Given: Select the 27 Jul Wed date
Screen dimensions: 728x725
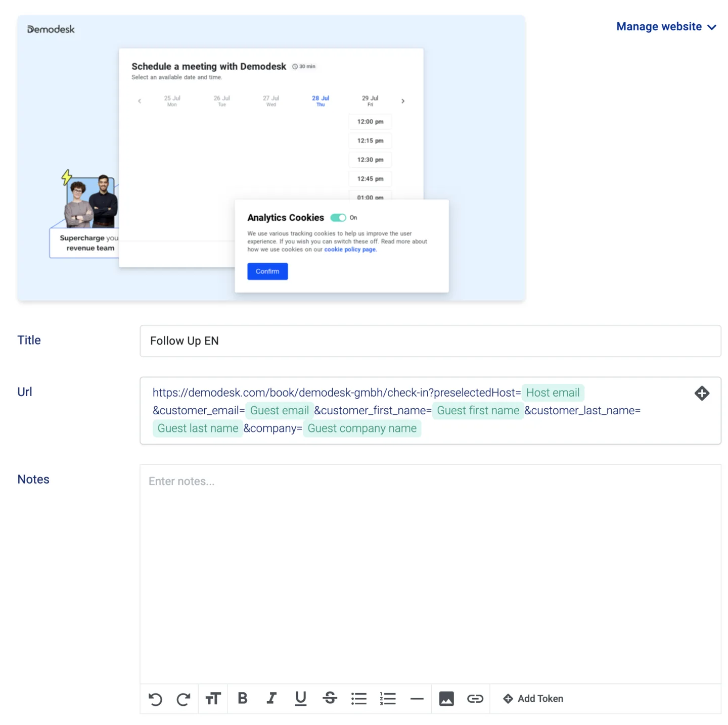Looking at the screenshot, I should point(271,101).
